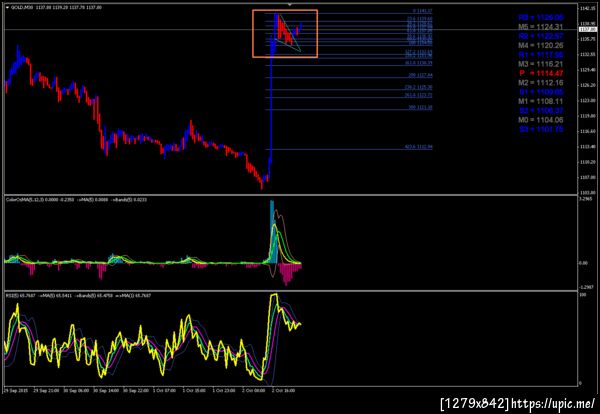This screenshot has width=600, height=414.
Task: Click the 30 Sep 14:00 time axis label
Action: tap(106, 391)
